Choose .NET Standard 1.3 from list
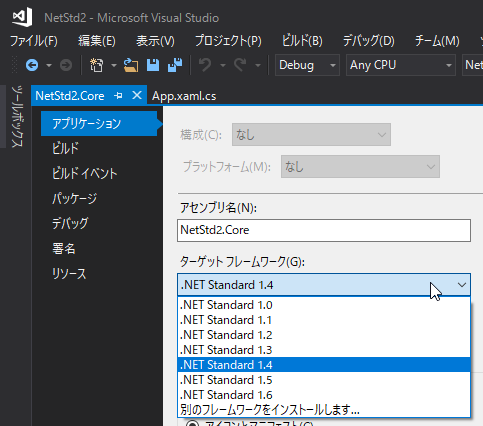 coord(324,350)
